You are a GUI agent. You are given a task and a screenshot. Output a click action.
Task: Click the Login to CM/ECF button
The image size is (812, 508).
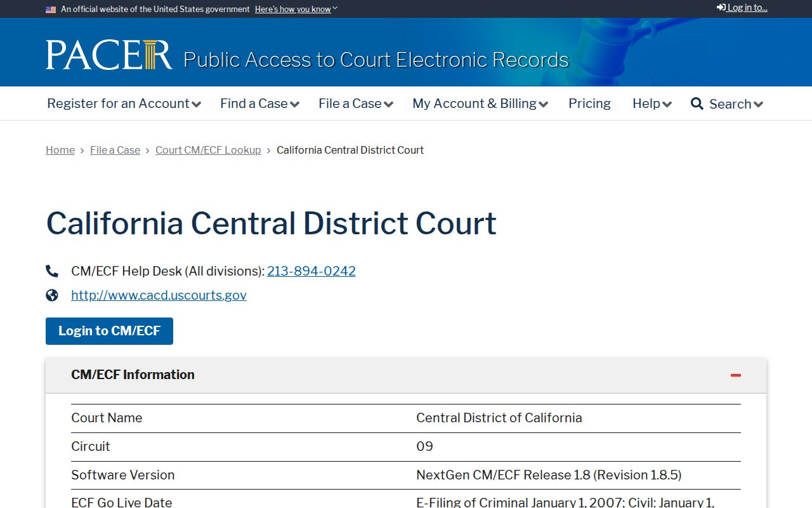click(109, 331)
